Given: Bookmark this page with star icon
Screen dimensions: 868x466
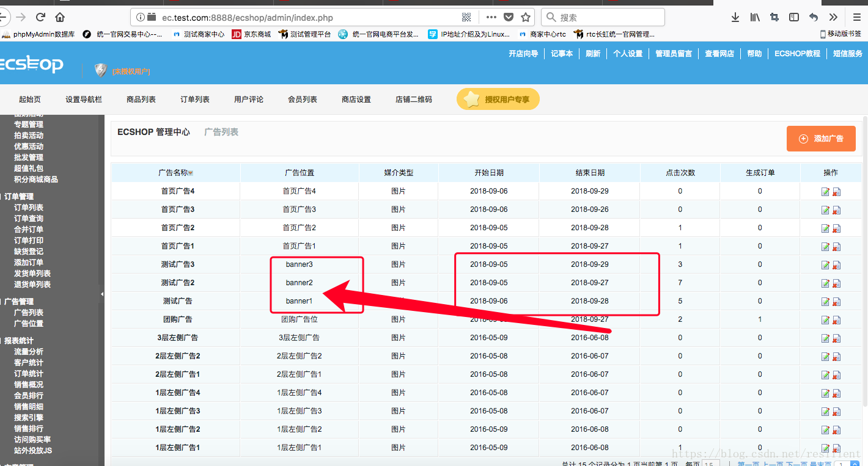Looking at the screenshot, I should (526, 17).
